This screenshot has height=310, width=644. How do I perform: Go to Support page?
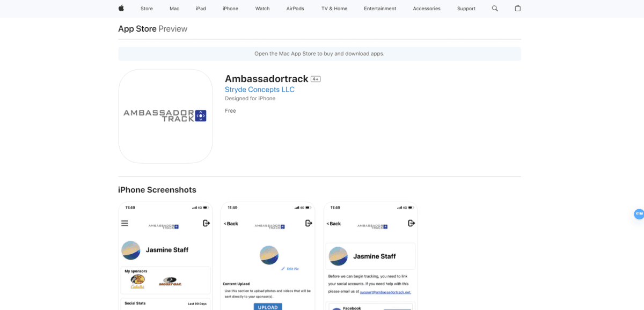pos(466,9)
